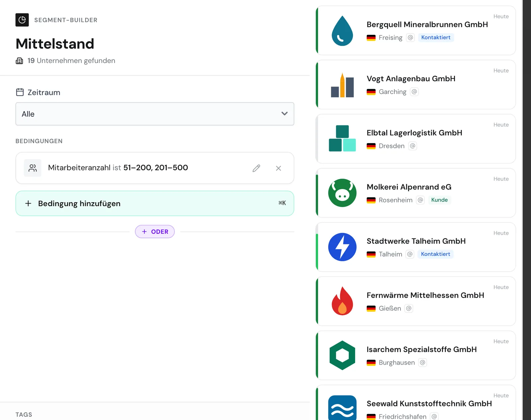Open Elbtal Lagerlogistik GmbH blocks logo
Viewport: 531px width, 420px height.
[342, 139]
